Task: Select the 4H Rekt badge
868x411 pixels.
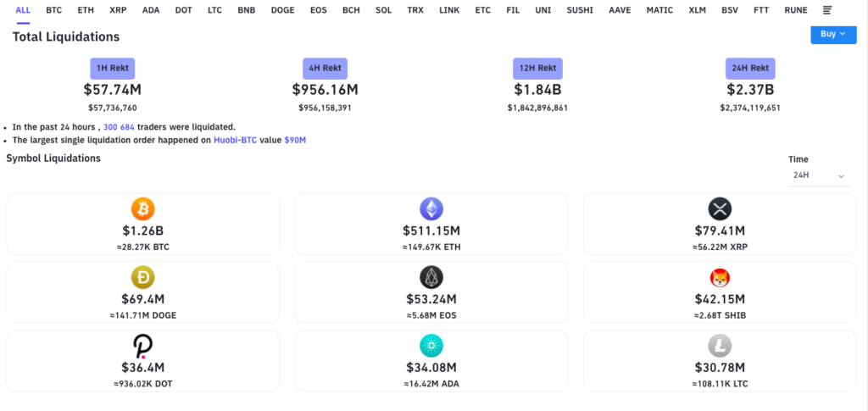Action: tap(325, 68)
